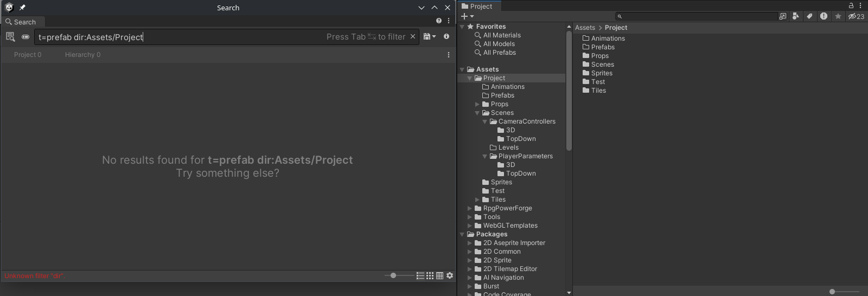Switch Search results to table view
868x296 pixels.
pos(439,276)
